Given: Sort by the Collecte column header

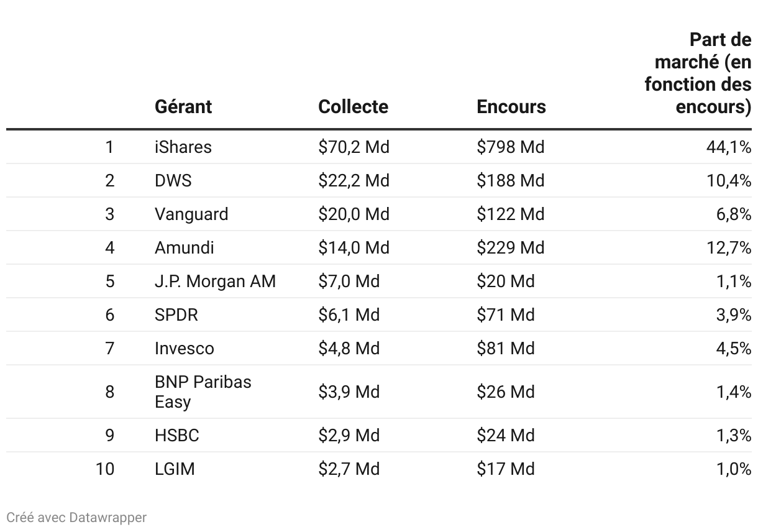Looking at the screenshot, I should (x=353, y=107).
